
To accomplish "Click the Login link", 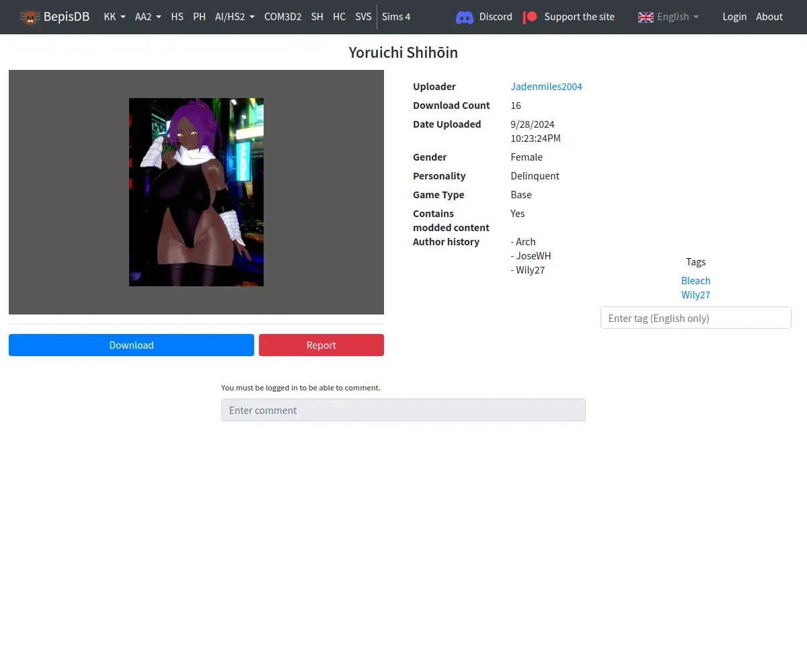I will [x=734, y=17].
